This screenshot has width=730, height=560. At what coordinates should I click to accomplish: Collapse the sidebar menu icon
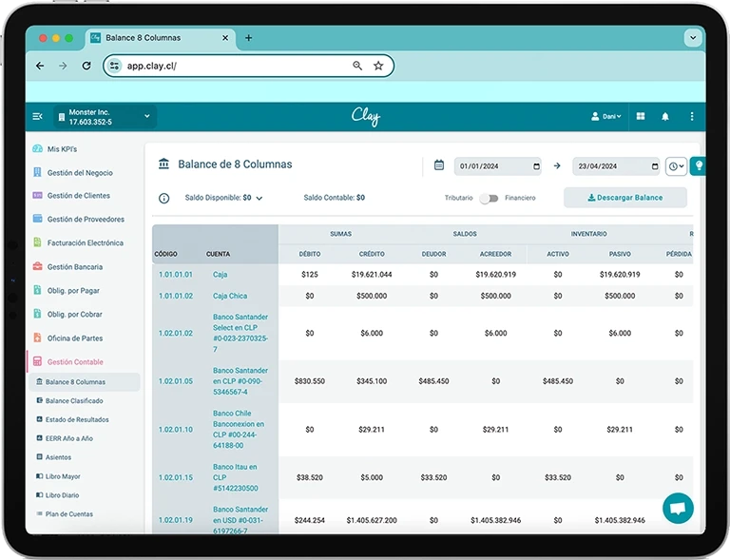tap(38, 116)
